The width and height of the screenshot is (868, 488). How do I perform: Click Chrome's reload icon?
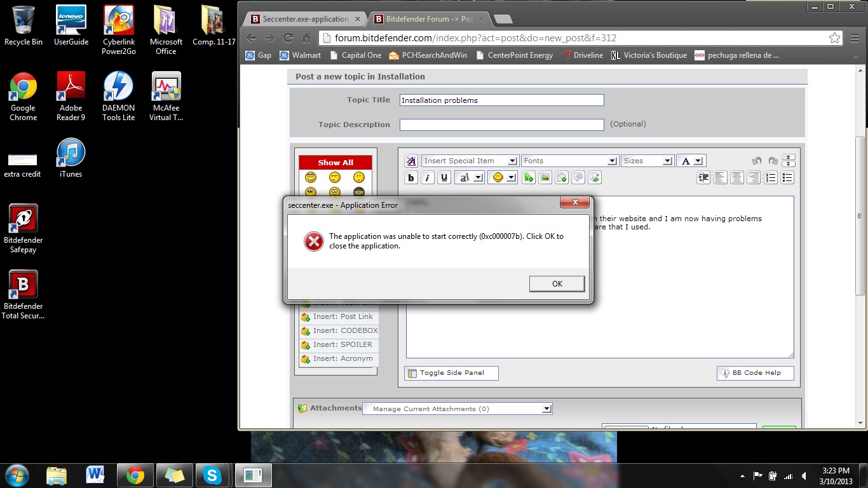point(288,38)
